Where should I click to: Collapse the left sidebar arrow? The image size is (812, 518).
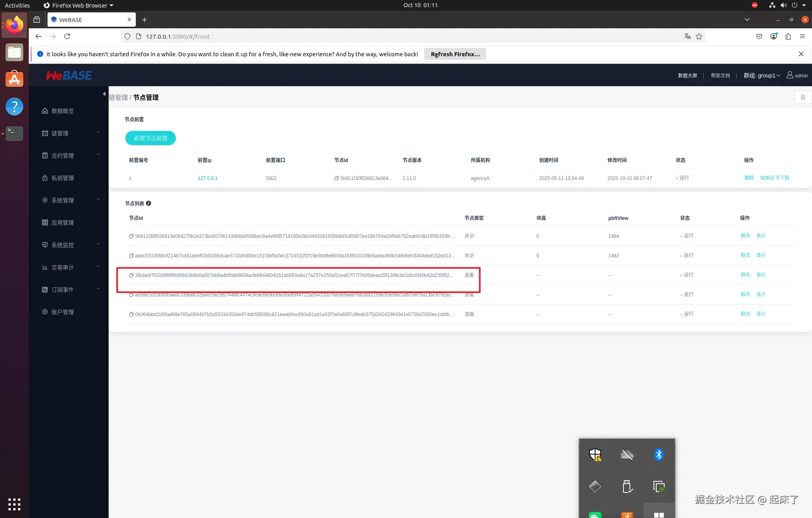[x=104, y=94]
